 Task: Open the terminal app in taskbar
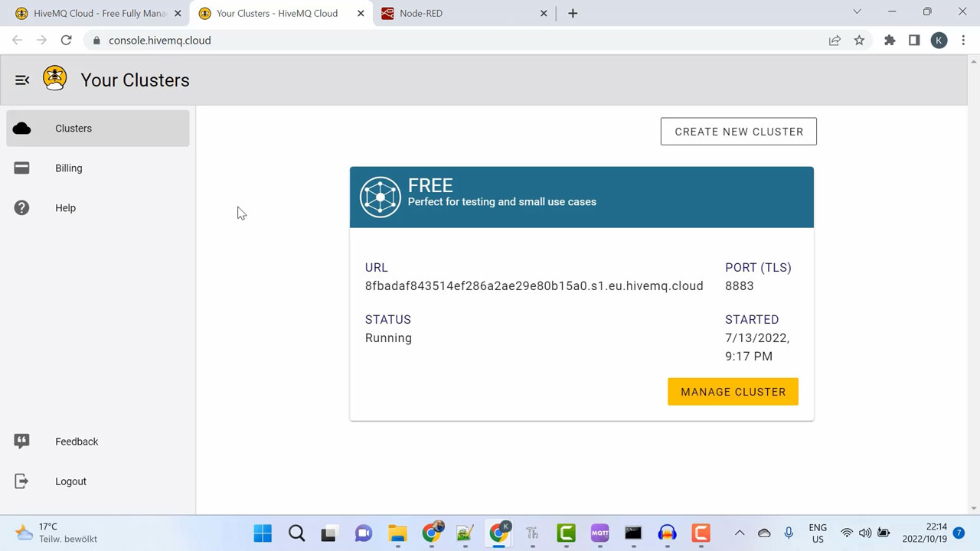pyautogui.click(x=633, y=533)
